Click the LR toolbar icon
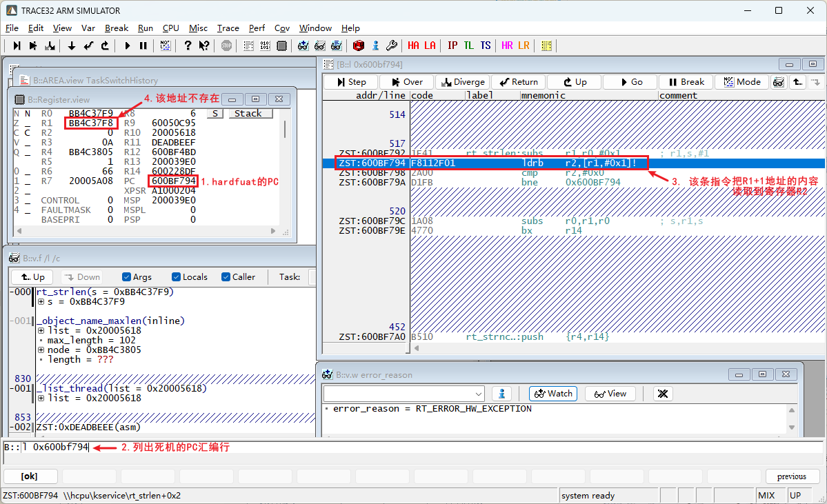 point(524,46)
